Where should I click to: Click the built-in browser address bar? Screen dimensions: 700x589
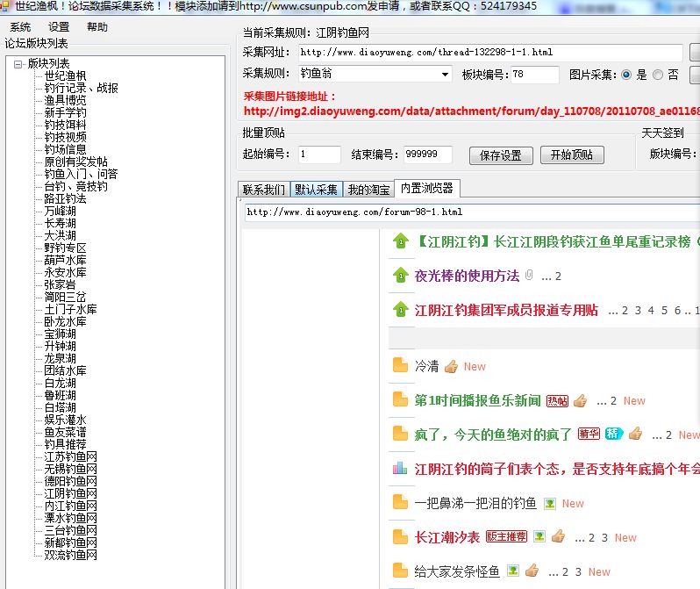click(x=472, y=212)
